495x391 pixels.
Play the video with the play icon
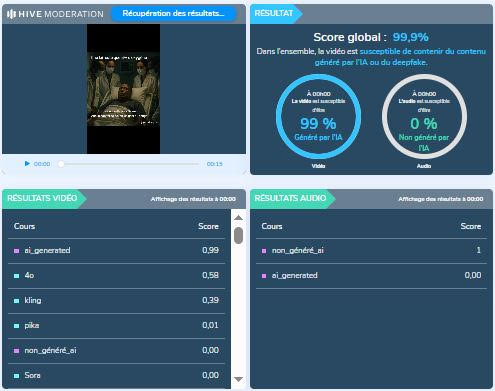click(27, 164)
